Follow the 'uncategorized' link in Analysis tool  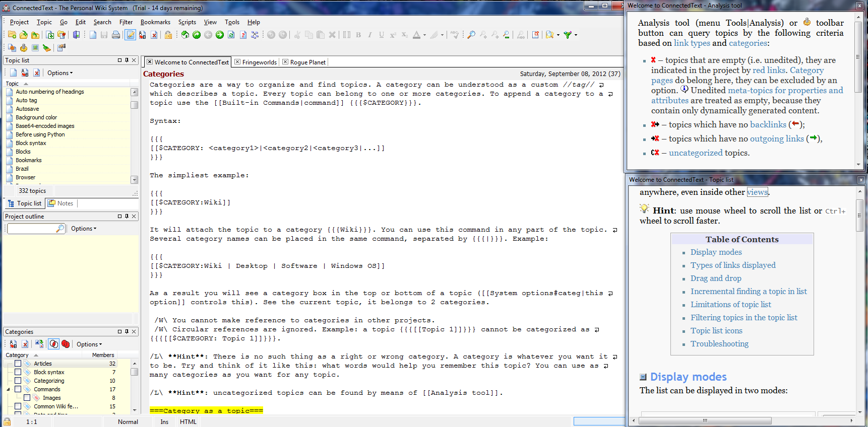[x=695, y=153]
